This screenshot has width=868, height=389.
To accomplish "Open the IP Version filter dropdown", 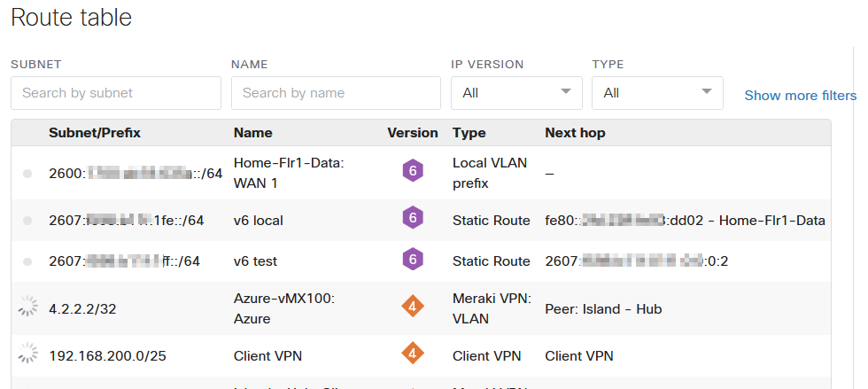I will click(x=516, y=93).
